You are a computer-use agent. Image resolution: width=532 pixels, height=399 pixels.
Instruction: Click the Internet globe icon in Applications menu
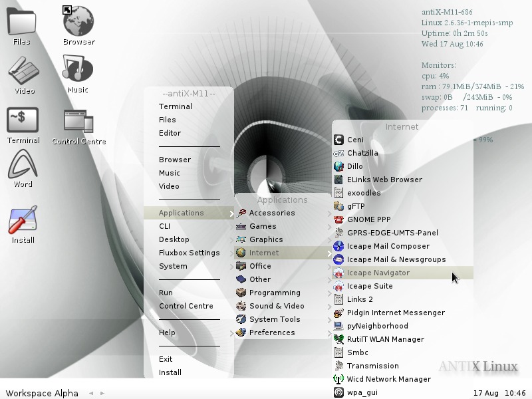coord(241,253)
